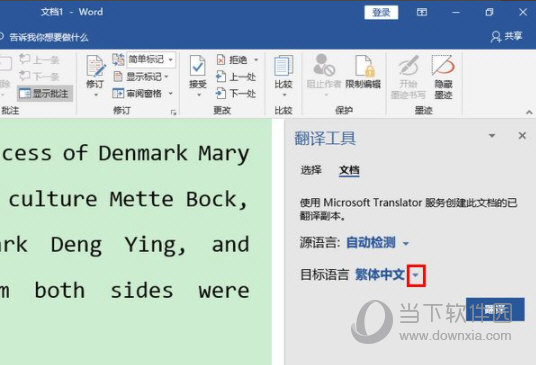Collapse the ribbon with the chevron
The image size is (536, 365).
pyautogui.click(x=529, y=112)
